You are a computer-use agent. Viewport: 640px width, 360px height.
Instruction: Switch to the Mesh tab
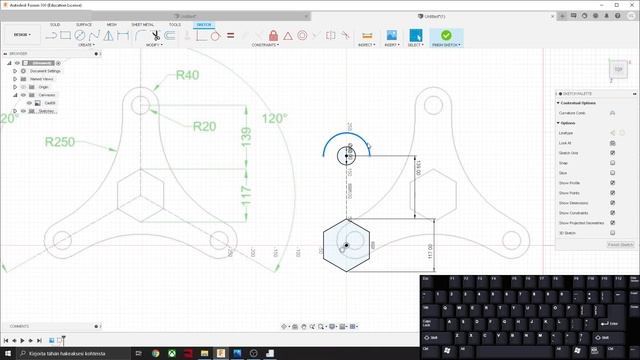[111, 25]
